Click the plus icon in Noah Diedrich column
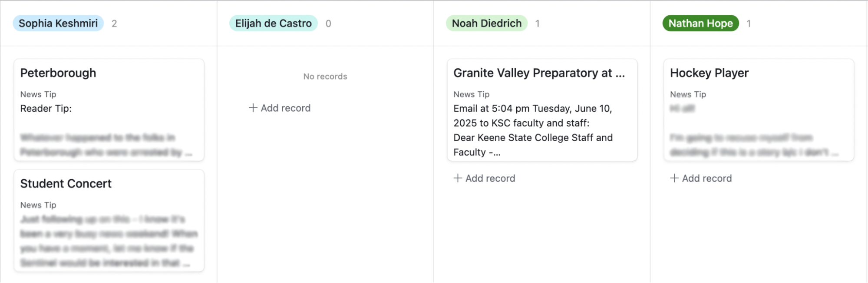The image size is (868, 283). tap(458, 178)
